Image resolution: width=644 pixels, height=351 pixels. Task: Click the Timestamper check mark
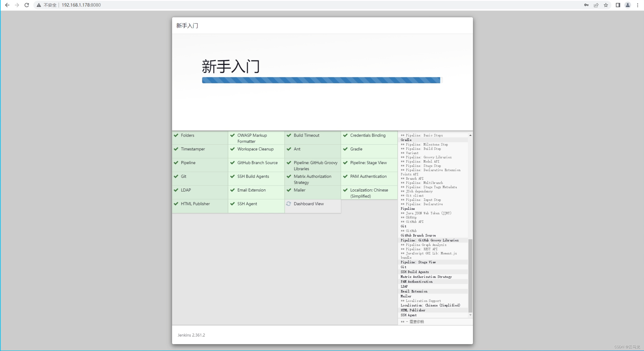coord(176,149)
